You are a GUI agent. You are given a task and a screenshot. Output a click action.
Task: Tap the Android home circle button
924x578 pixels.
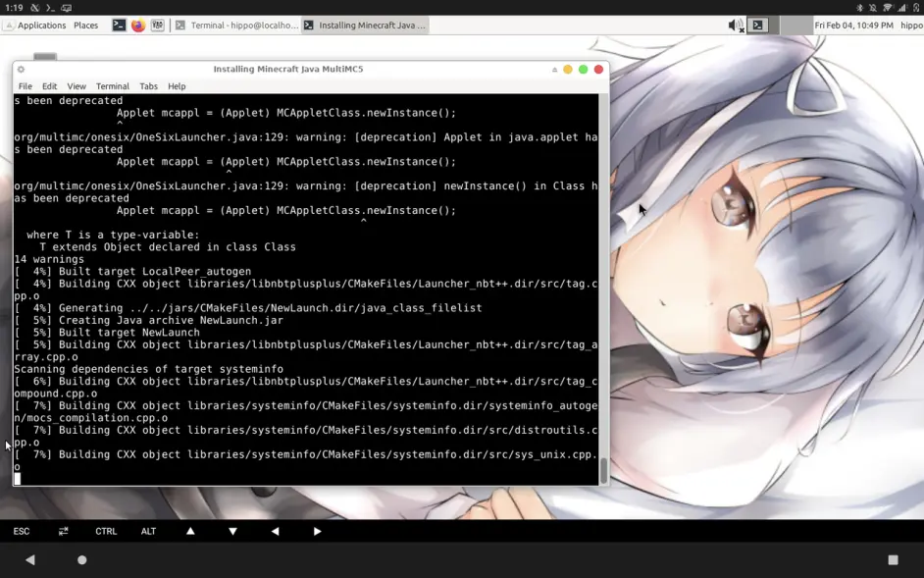[82, 559]
